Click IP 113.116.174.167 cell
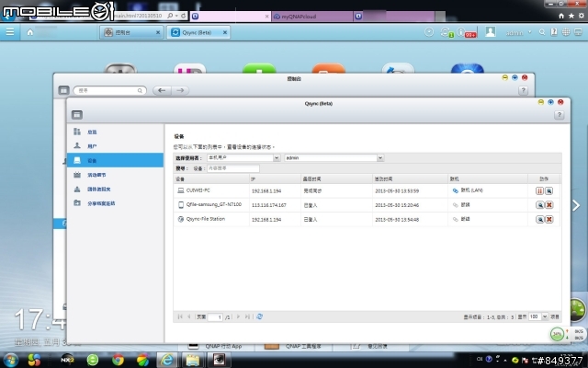Screen dimensions: 588x368 click(269, 205)
